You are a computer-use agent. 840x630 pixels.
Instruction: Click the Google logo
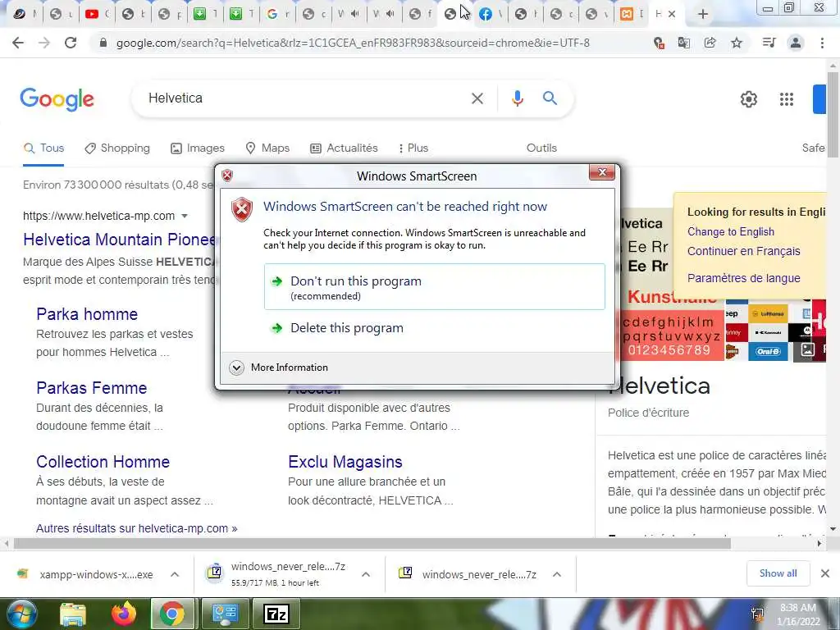point(57,99)
